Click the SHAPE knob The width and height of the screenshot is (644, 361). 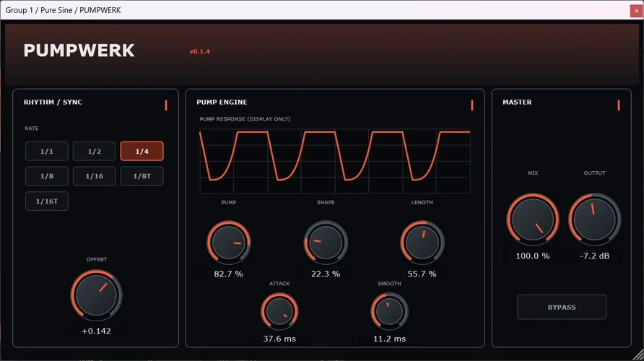[326, 243]
